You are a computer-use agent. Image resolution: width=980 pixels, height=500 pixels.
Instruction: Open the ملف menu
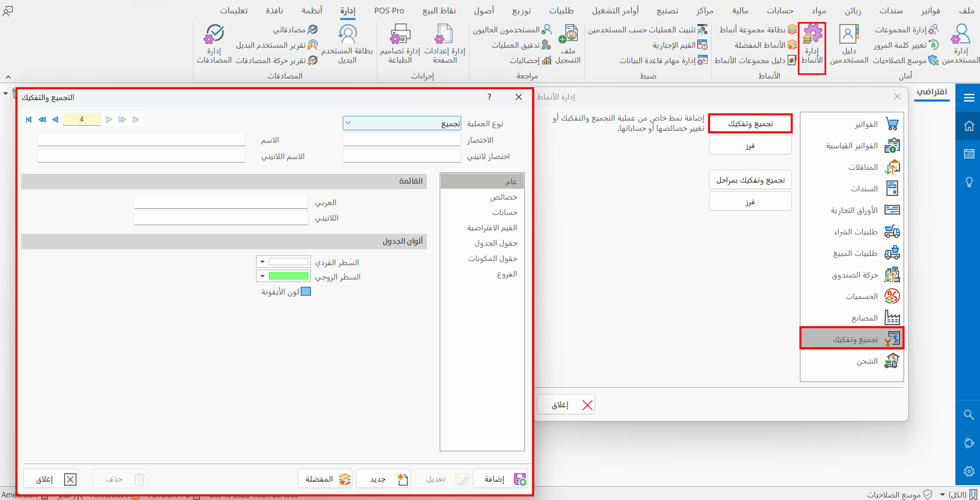tap(967, 10)
